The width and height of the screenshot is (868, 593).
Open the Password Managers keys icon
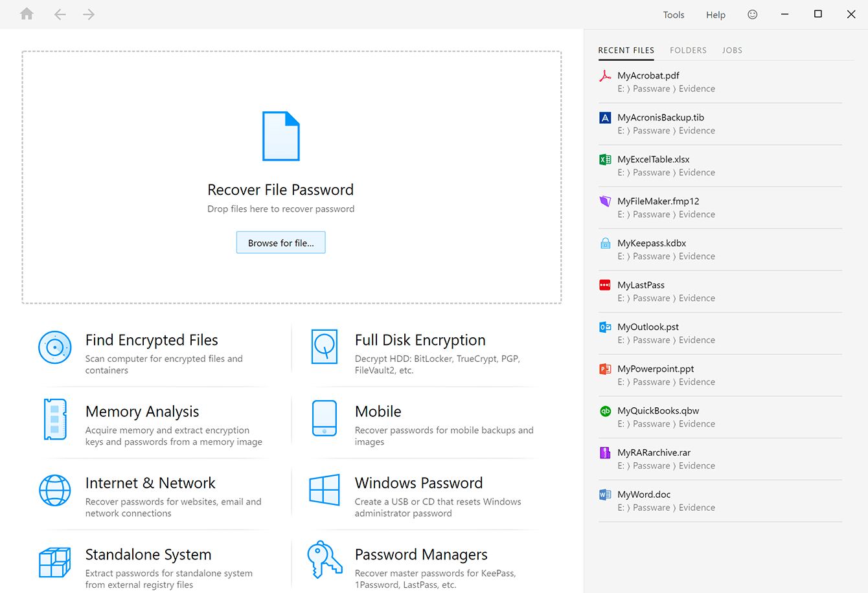pos(325,559)
